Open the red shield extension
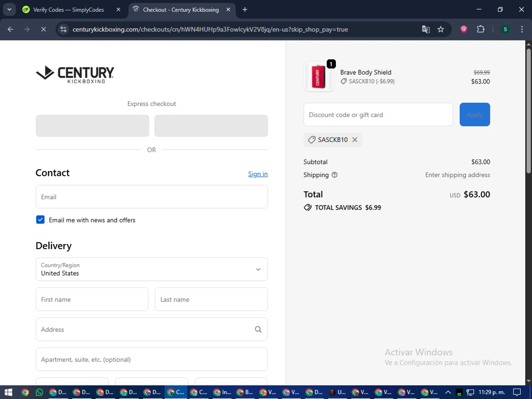The height and width of the screenshot is (399, 532). [464, 29]
